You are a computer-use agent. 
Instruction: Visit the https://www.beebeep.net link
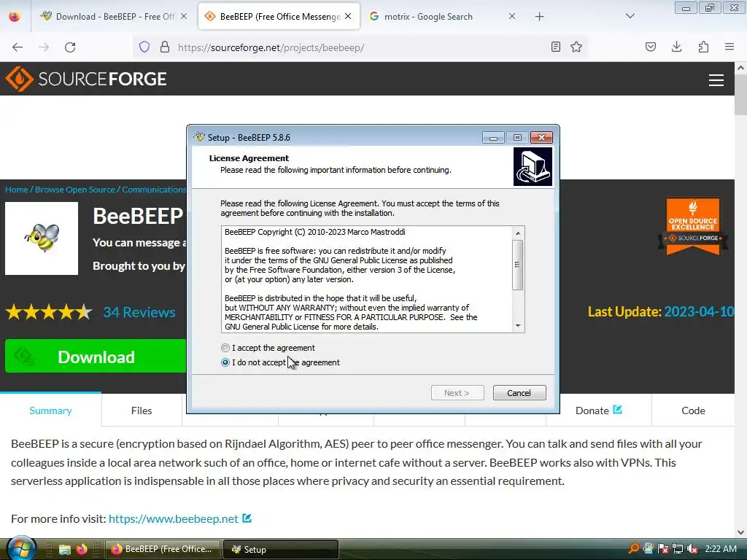point(174,518)
